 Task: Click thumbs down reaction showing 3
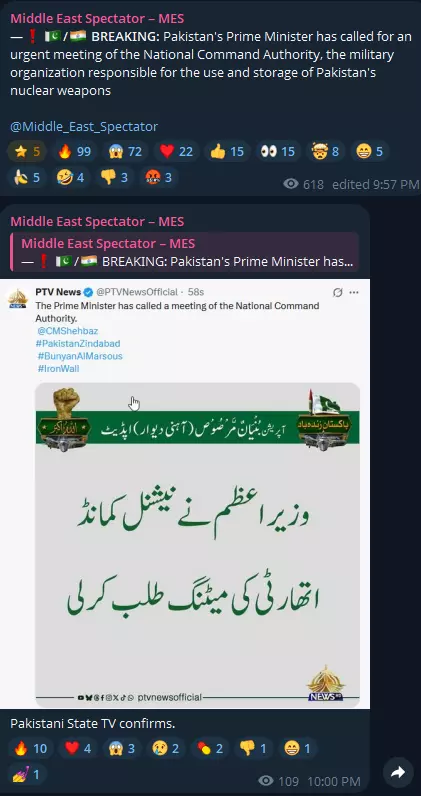pos(115,178)
